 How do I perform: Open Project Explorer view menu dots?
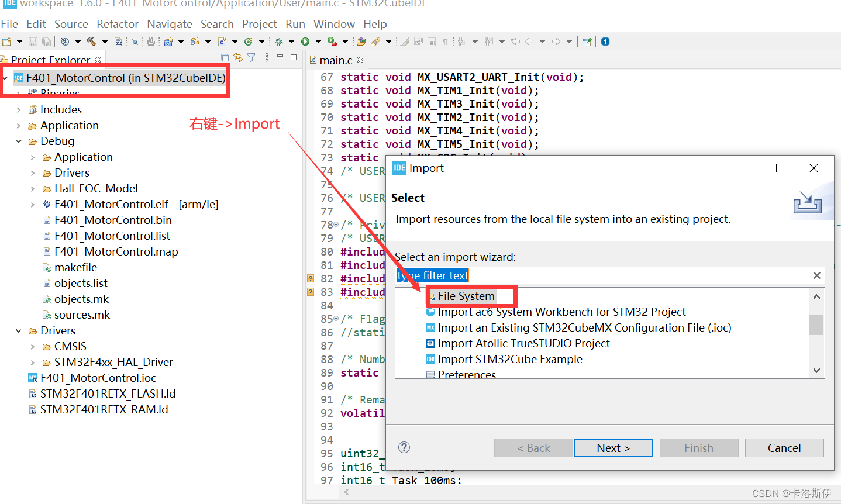click(267, 58)
